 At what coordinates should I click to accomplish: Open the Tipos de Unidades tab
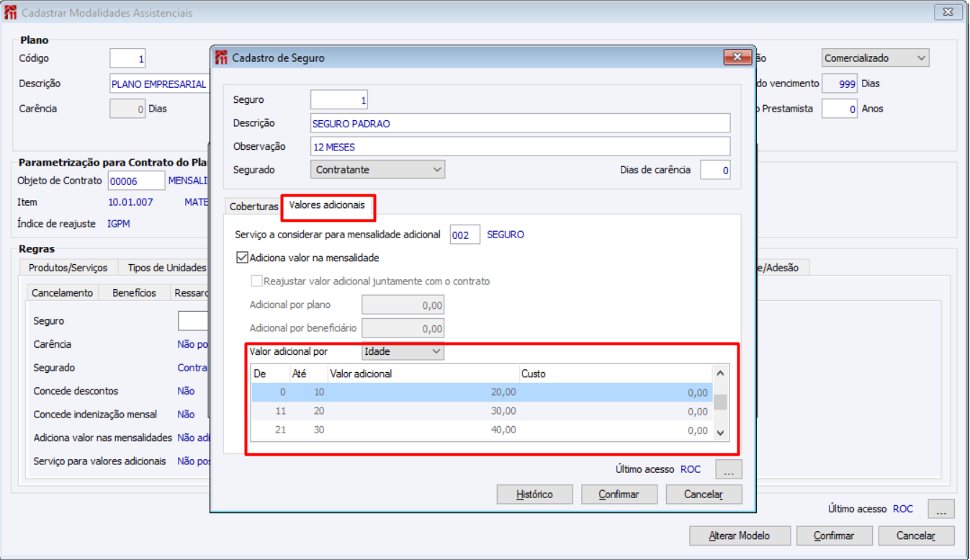coord(166,268)
